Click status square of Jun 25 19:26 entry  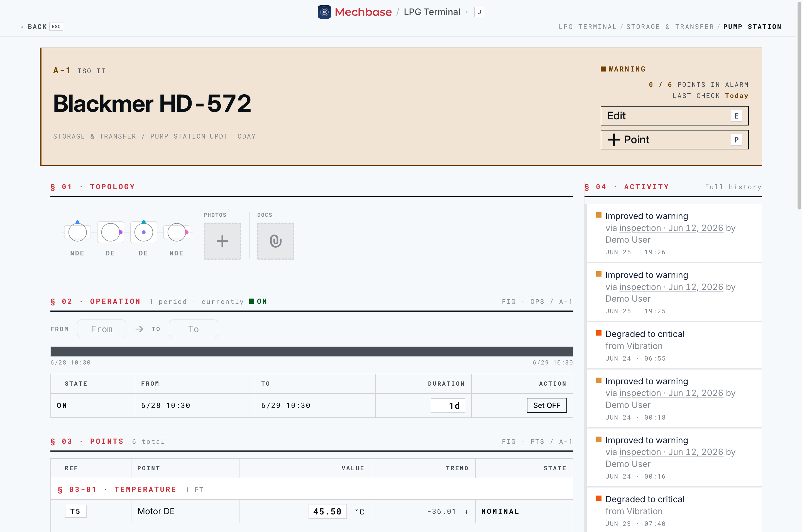tap(599, 215)
